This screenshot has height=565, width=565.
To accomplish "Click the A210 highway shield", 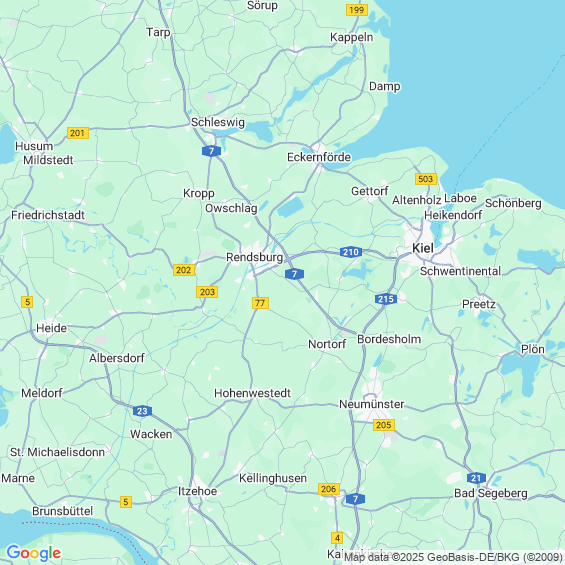I will coord(351,252).
